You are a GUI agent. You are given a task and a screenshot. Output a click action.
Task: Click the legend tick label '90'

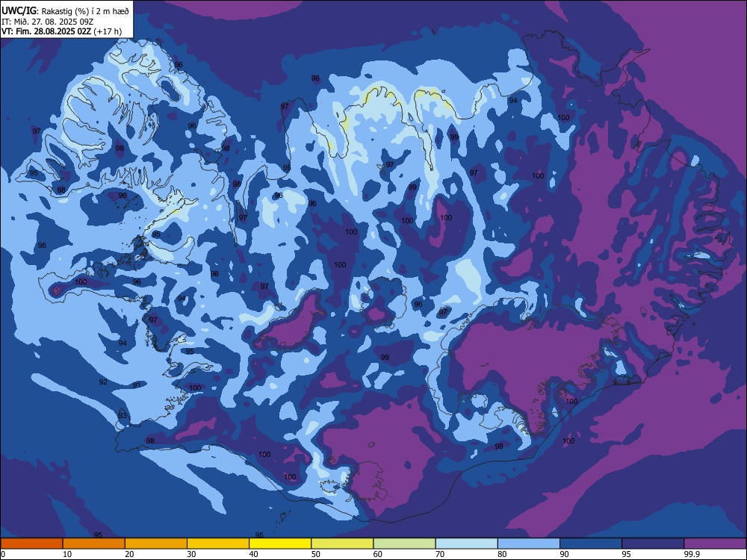564,554
